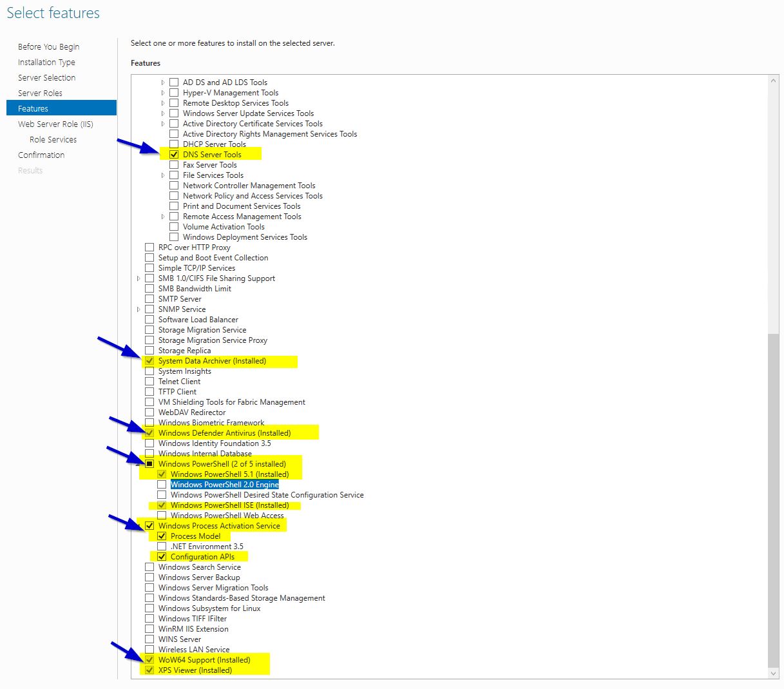Tick the Storage Replica checkbox
784x689 pixels.
[149, 351]
